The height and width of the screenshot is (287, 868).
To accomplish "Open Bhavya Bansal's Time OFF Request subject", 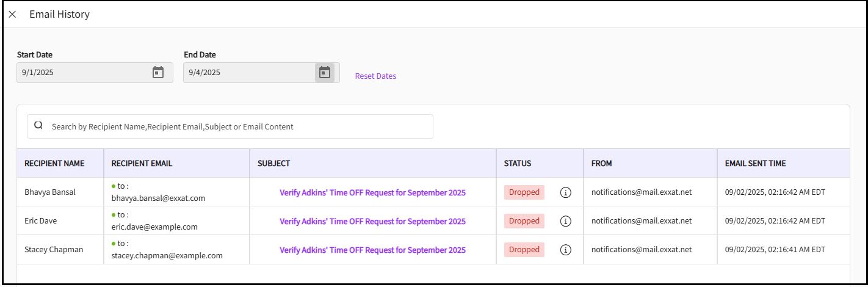I will pos(372,192).
